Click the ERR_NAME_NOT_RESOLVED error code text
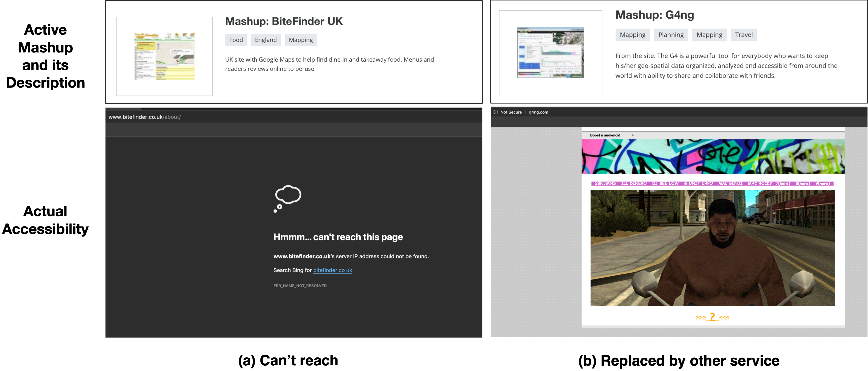The height and width of the screenshot is (371, 868). (x=300, y=286)
